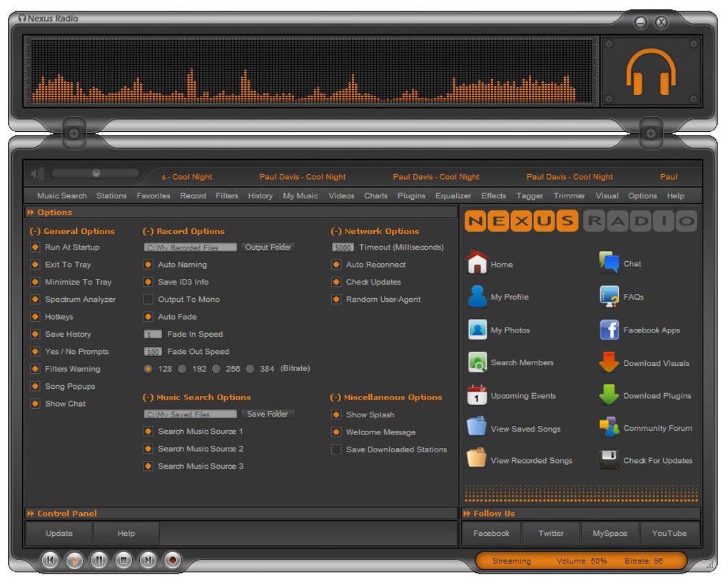Enable Save Downloaded Stations checkbox
The height and width of the screenshot is (585, 728).
[336, 449]
